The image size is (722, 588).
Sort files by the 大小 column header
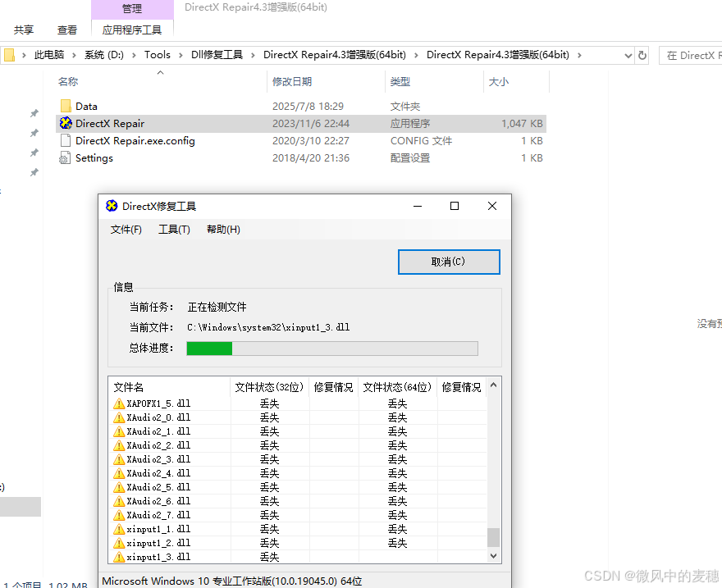pos(499,82)
